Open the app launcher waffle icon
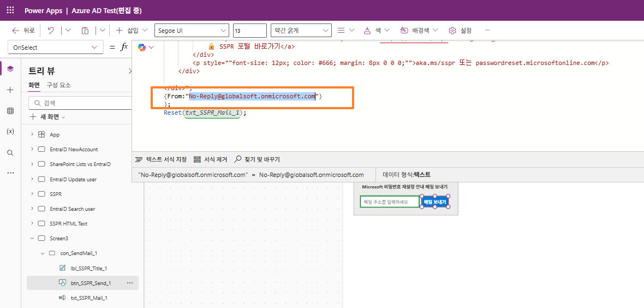This screenshot has height=308, width=644. (10, 10)
